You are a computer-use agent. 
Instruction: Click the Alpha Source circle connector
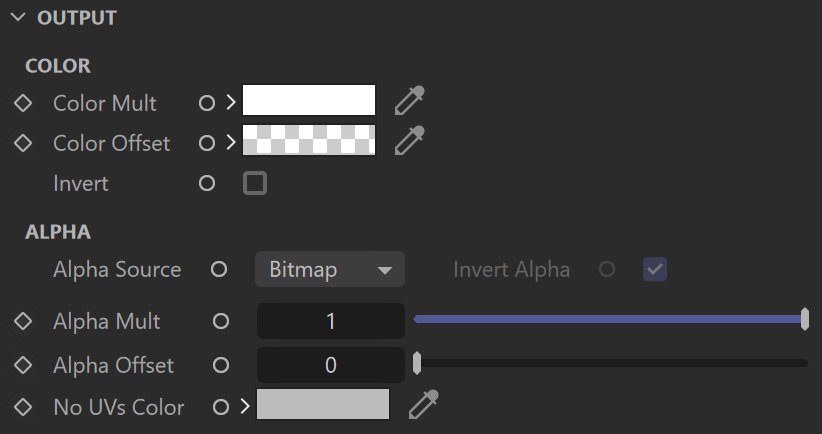[219, 269]
